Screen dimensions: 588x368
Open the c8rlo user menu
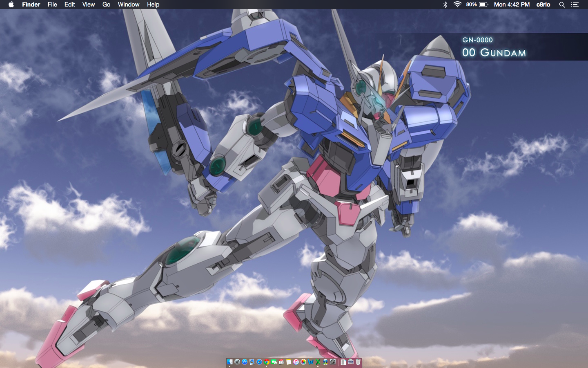click(x=543, y=4)
